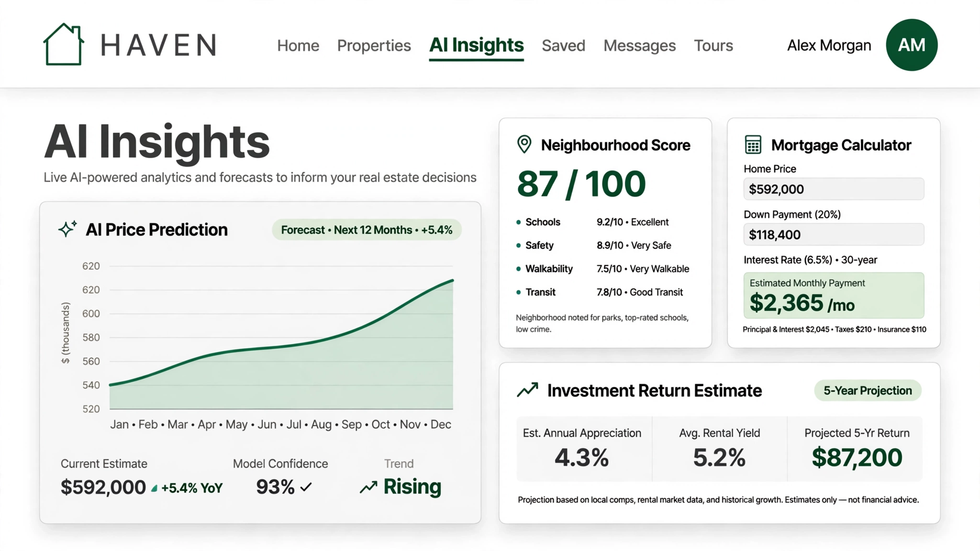Screen dimensions: 980x551
Task: Click the price prediction chart area
Action: (x=281, y=337)
